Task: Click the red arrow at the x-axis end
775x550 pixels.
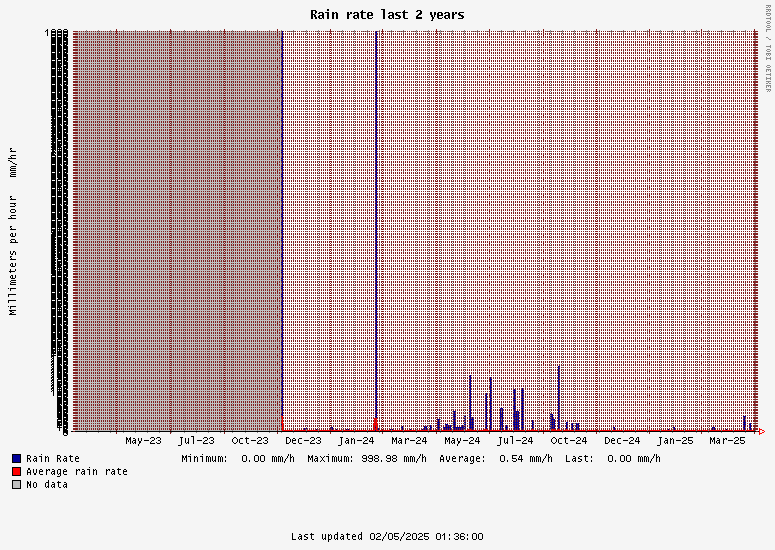Action: tap(762, 431)
